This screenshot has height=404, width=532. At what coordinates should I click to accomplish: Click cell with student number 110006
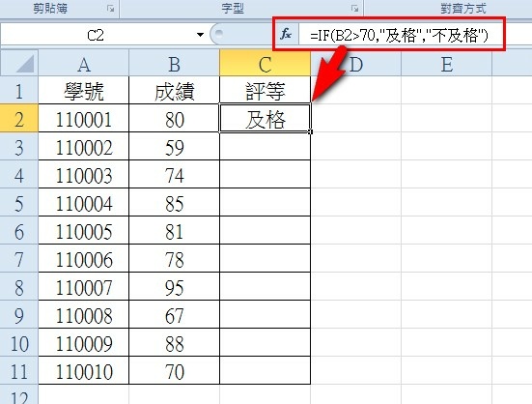point(83,258)
